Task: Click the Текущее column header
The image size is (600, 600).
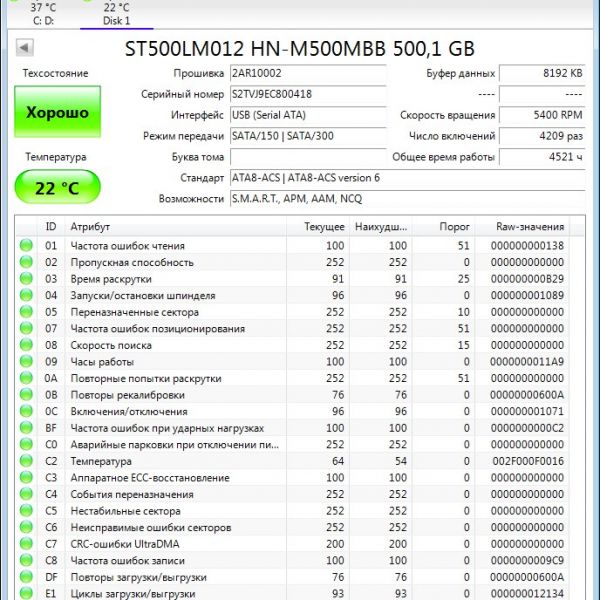Action: point(318,227)
